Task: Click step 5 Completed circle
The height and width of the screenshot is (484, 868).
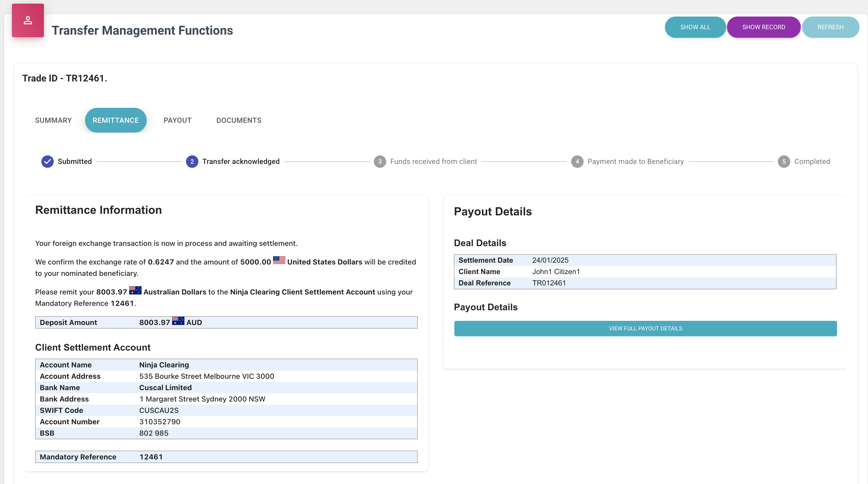Action: (x=784, y=162)
